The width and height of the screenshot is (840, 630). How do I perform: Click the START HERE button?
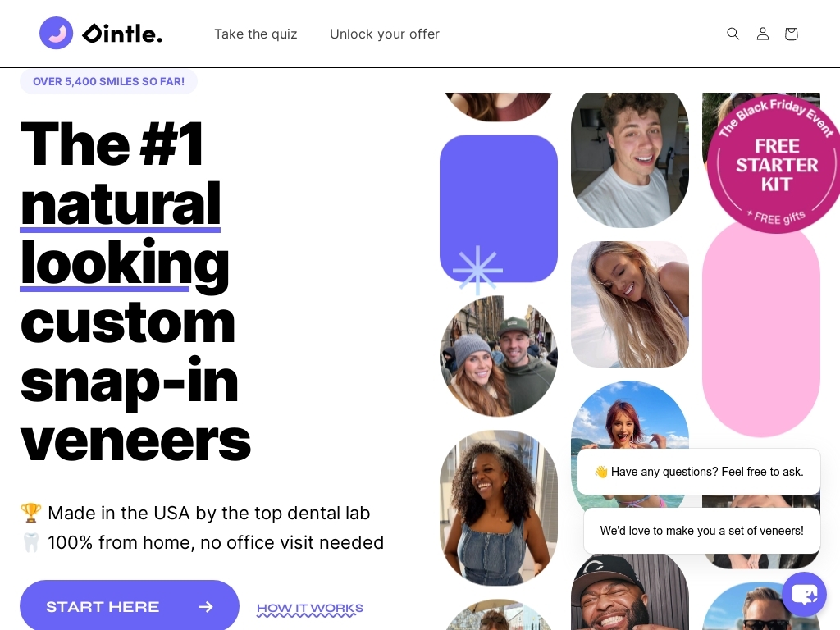[129, 605]
